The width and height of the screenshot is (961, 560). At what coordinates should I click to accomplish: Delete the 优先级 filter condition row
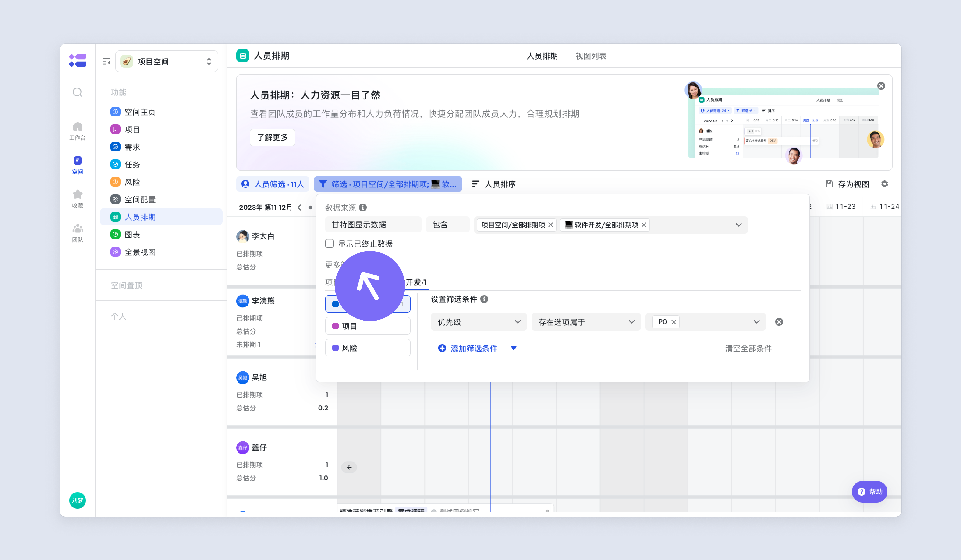pos(779,322)
